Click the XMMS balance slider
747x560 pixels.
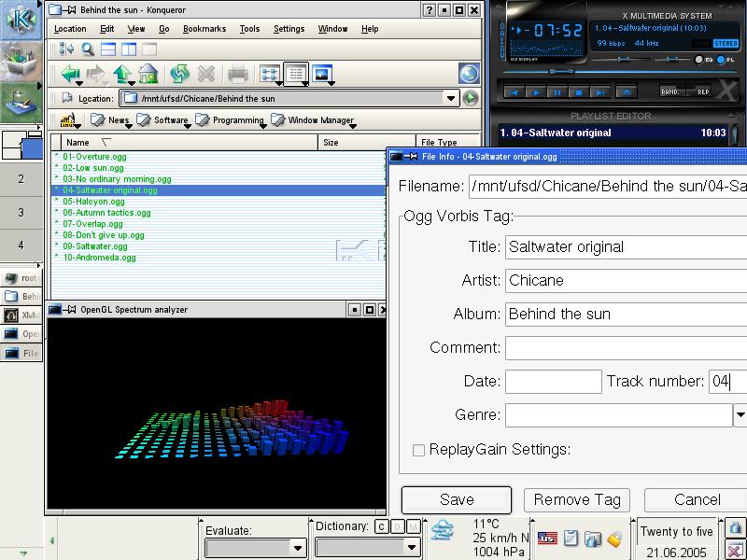click(671, 59)
